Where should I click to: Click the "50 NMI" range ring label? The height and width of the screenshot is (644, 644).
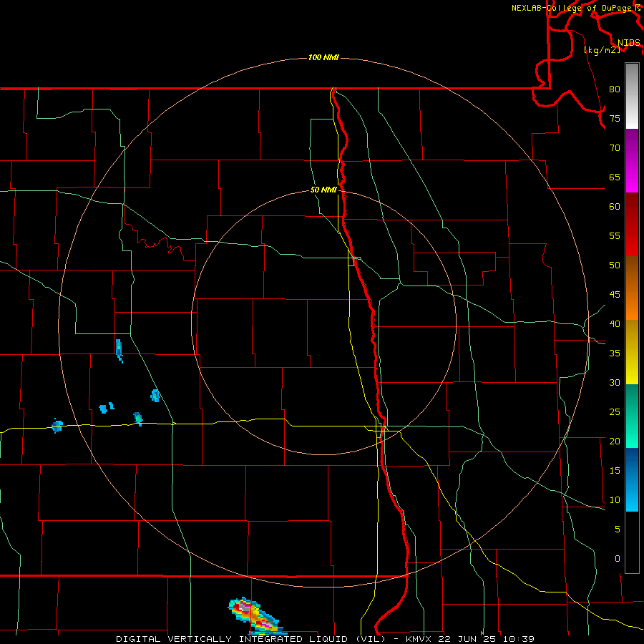coord(323,190)
